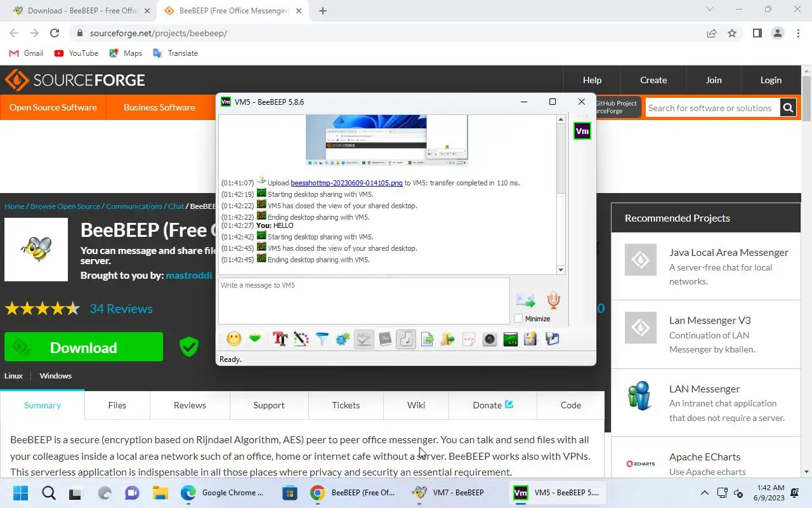Viewport: 812px width, 508px height.
Task: Click the green down-arrow icon in the chat toolbar
Action: [x=255, y=339]
